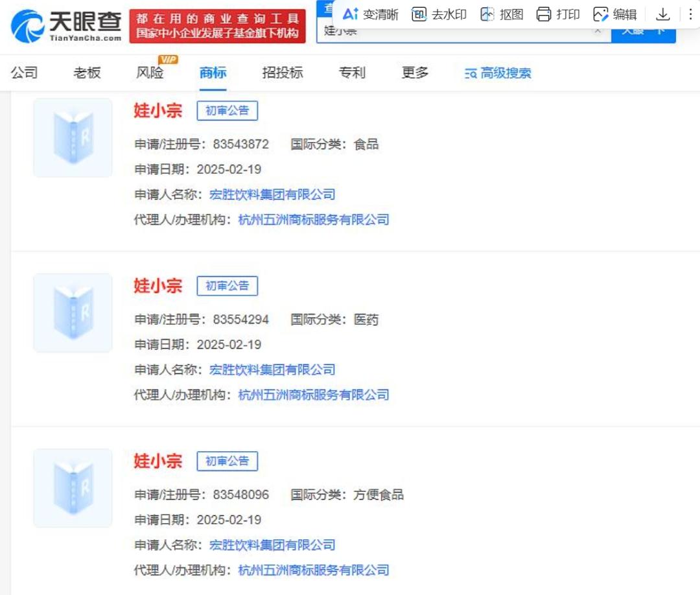Open the 风险 VIP tab
The height and width of the screenshot is (595, 700).
point(150,73)
